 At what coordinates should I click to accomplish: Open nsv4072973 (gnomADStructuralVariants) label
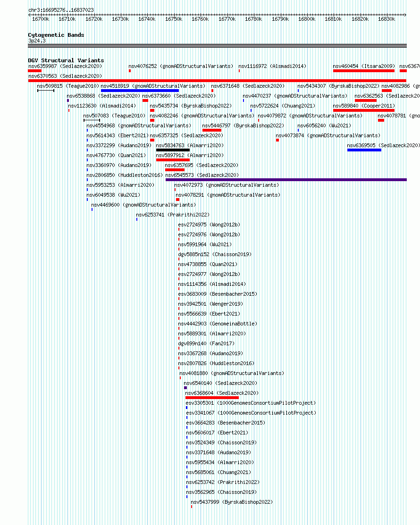pos(227,185)
